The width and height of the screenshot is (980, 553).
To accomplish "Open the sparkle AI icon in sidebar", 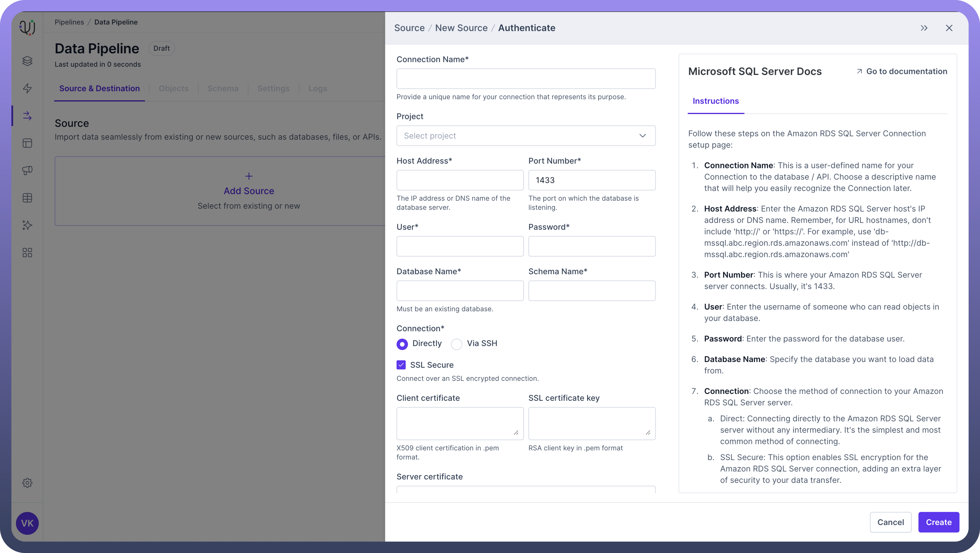I will coord(27,225).
